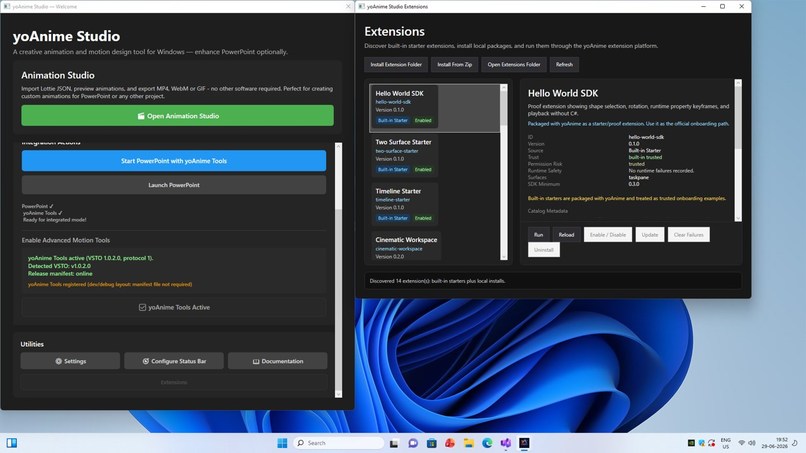Image resolution: width=806 pixels, height=453 pixels.
Task: Select the Hello World SDK extension card
Action: pos(434,108)
